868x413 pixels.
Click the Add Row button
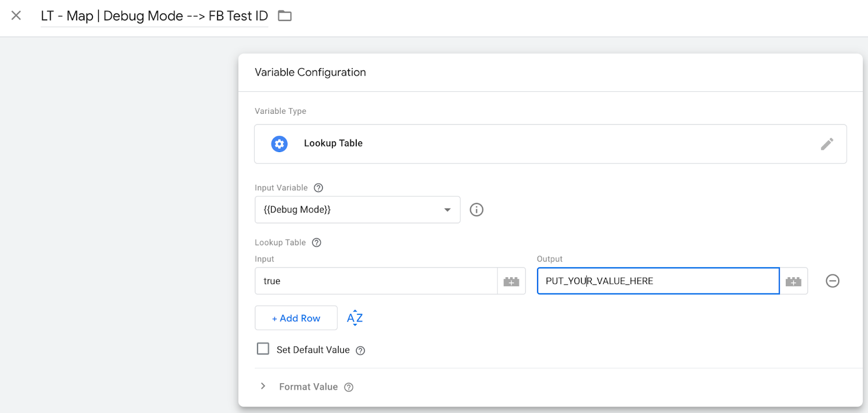296,318
